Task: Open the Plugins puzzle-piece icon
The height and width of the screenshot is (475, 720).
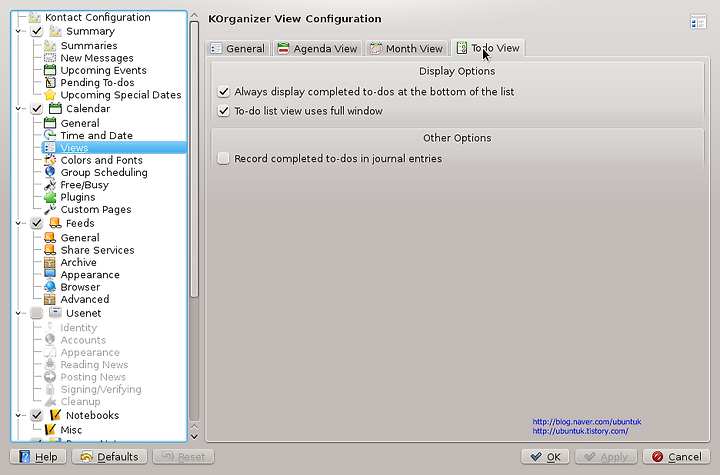Action: 50,197
